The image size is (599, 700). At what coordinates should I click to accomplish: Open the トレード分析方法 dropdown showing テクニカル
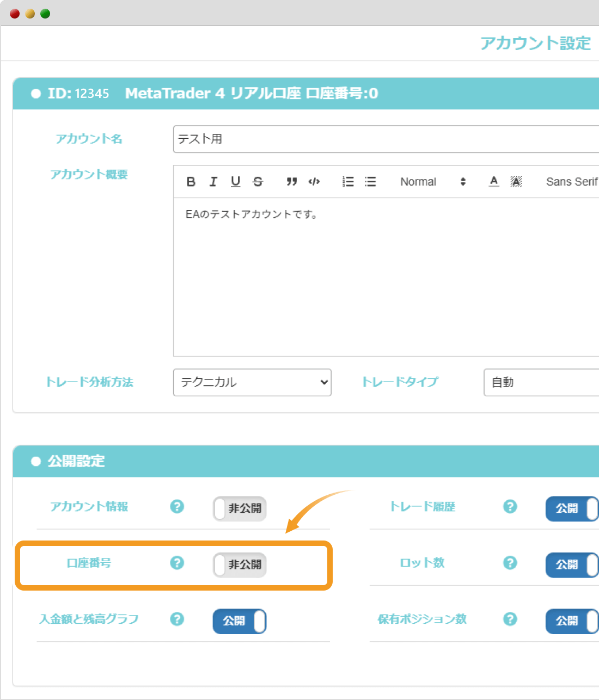tap(252, 383)
